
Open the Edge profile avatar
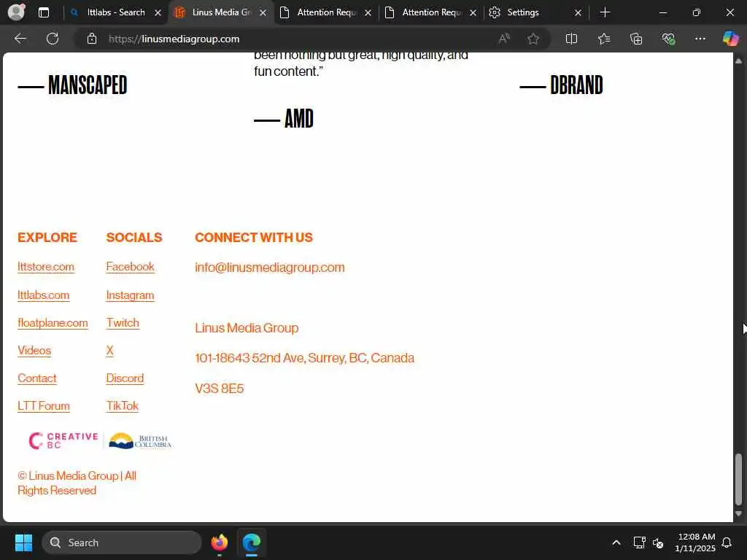pyautogui.click(x=16, y=12)
